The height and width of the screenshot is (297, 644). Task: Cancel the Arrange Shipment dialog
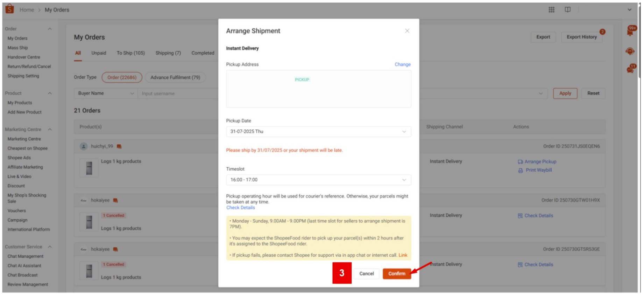point(367,274)
